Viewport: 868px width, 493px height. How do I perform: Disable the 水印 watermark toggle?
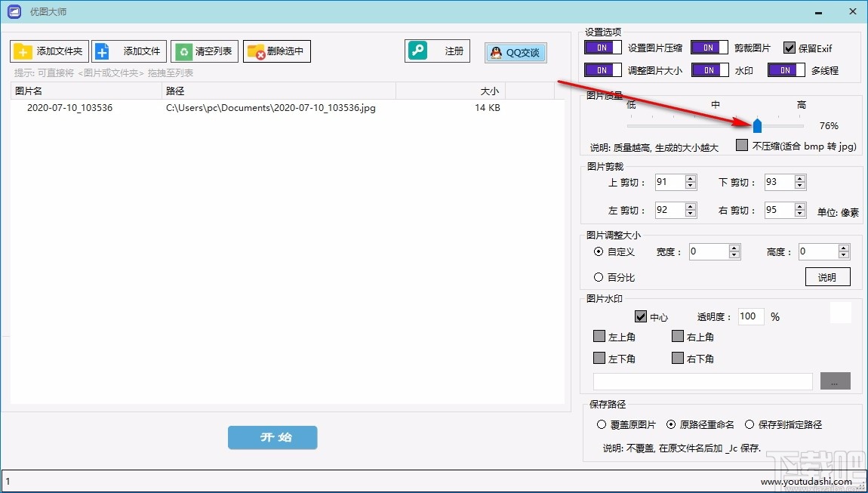tap(709, 69)
